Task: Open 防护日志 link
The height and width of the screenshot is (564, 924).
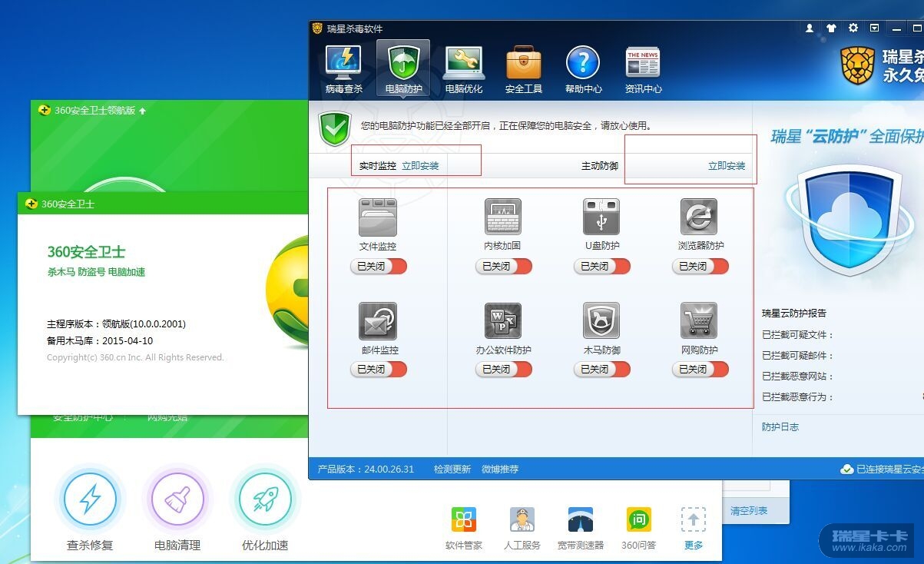Action: tap(780, 426)
